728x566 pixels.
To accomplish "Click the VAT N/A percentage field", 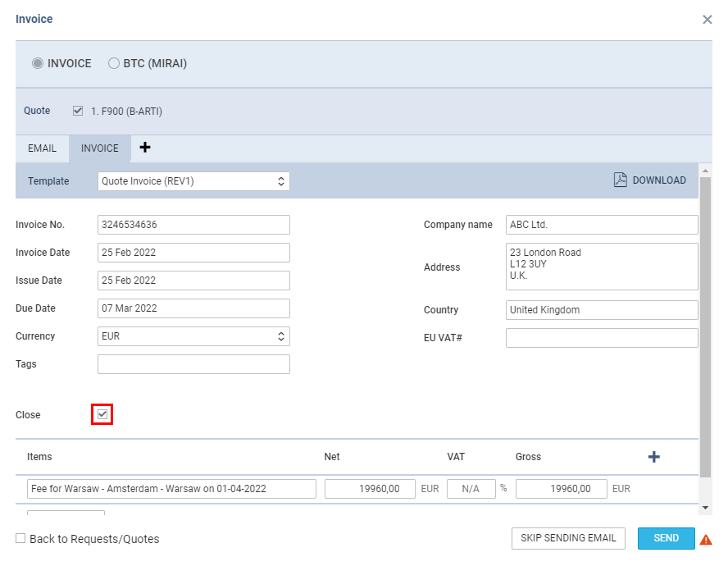I will [471, 489].
